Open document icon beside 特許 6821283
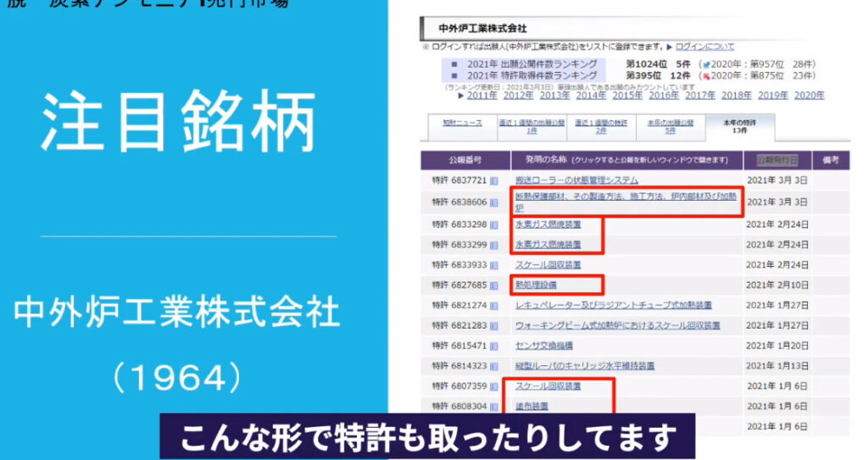The width and height of the screenshot is (868, 460). (494, 326)
